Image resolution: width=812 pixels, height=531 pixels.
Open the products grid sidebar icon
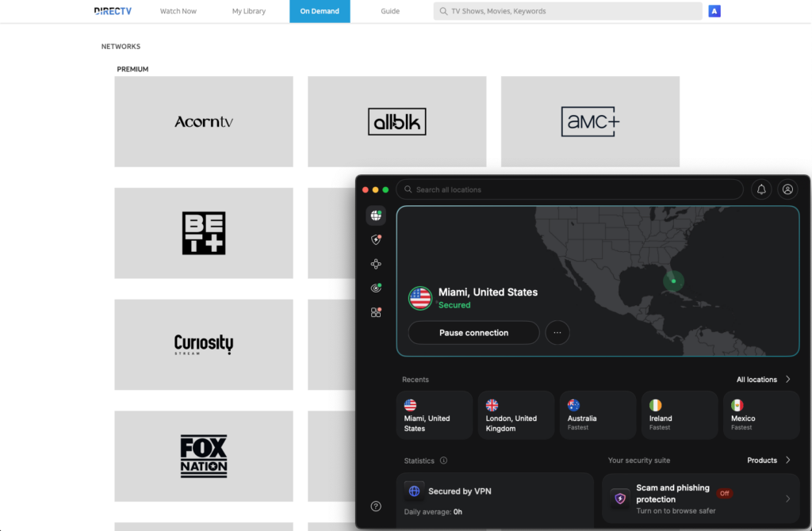click(376, 312)
